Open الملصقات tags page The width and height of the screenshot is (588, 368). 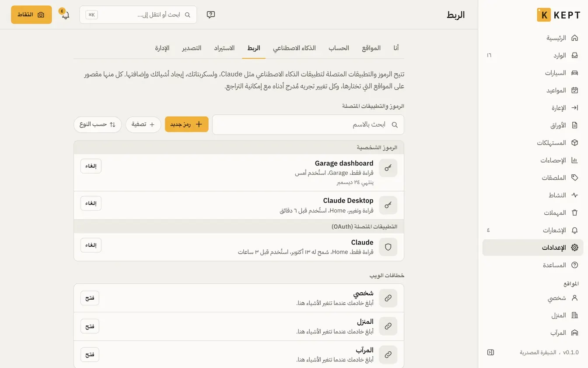[x=533, y=177]
